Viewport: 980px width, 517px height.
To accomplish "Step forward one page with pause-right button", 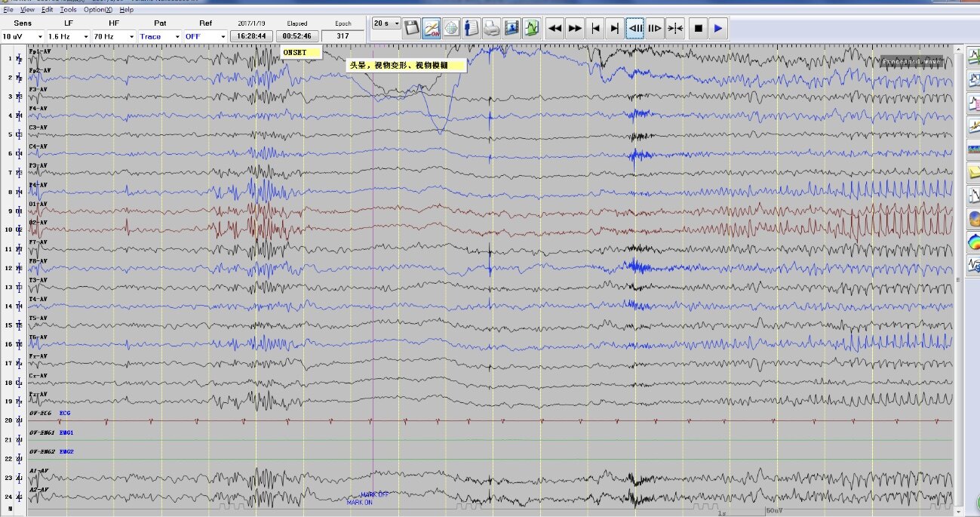I will click(655, 29).
